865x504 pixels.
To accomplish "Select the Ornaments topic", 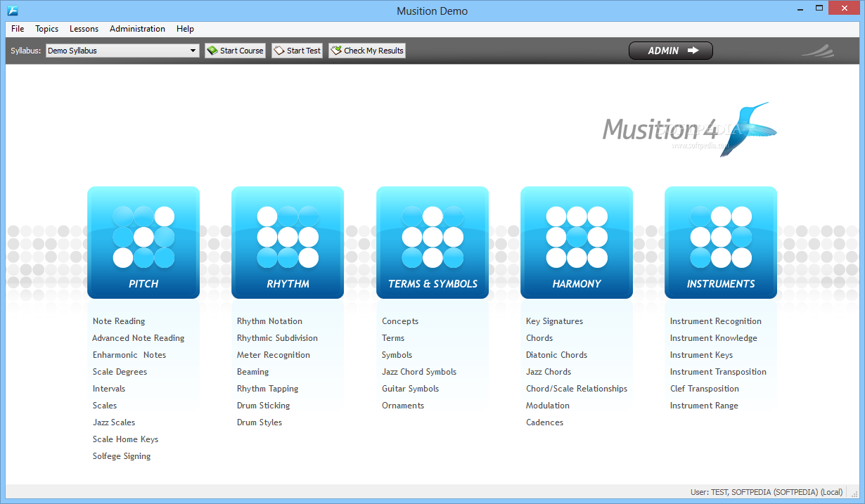I will pyautogui.click(x=403, y=406).
